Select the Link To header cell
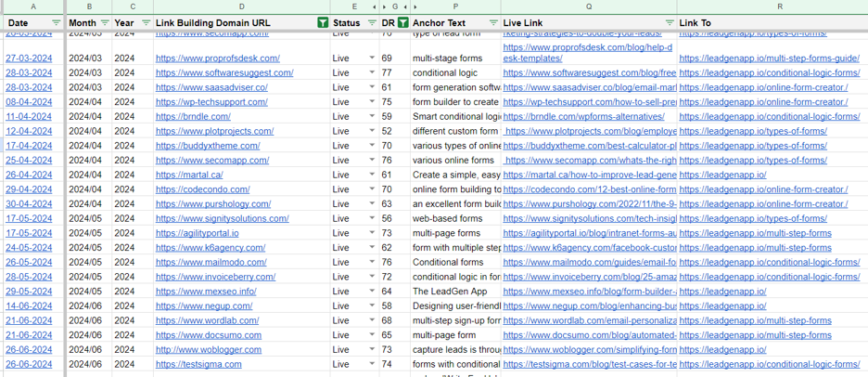868x377 pixels. click(x=772, y=23)
